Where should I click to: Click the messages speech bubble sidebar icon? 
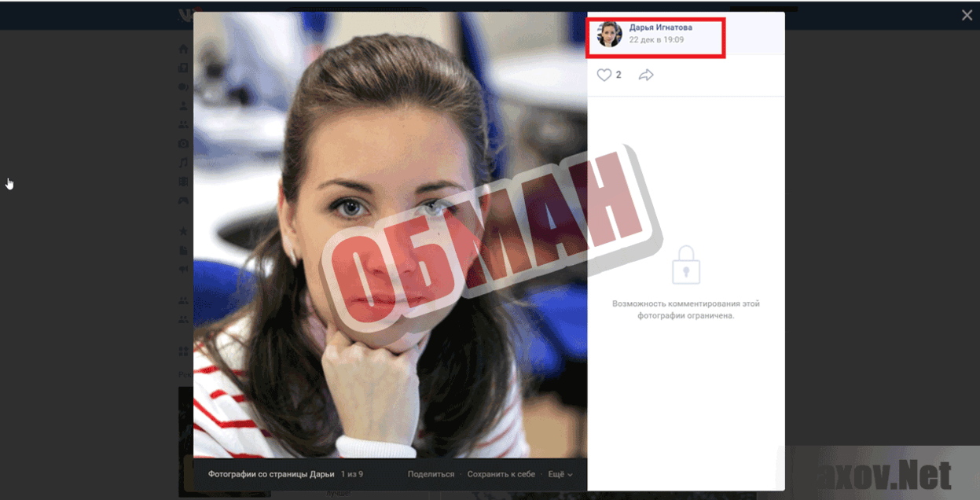[x=183, y=87]
